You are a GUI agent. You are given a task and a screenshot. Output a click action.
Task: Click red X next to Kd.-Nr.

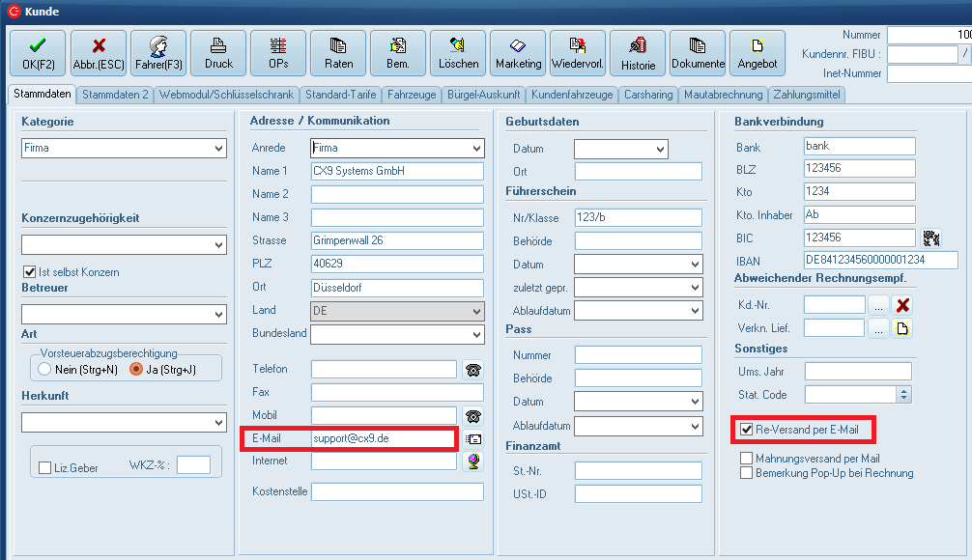[x=903, y=305]
